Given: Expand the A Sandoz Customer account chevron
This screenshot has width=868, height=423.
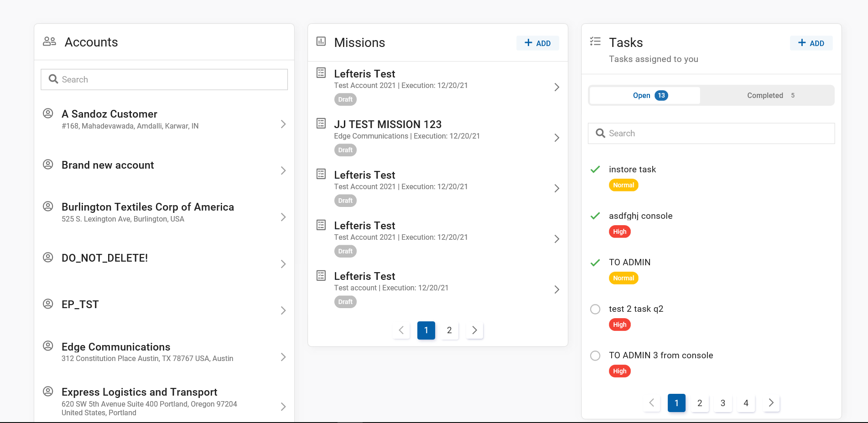Looking at the screenshot, I should [283, 124].
